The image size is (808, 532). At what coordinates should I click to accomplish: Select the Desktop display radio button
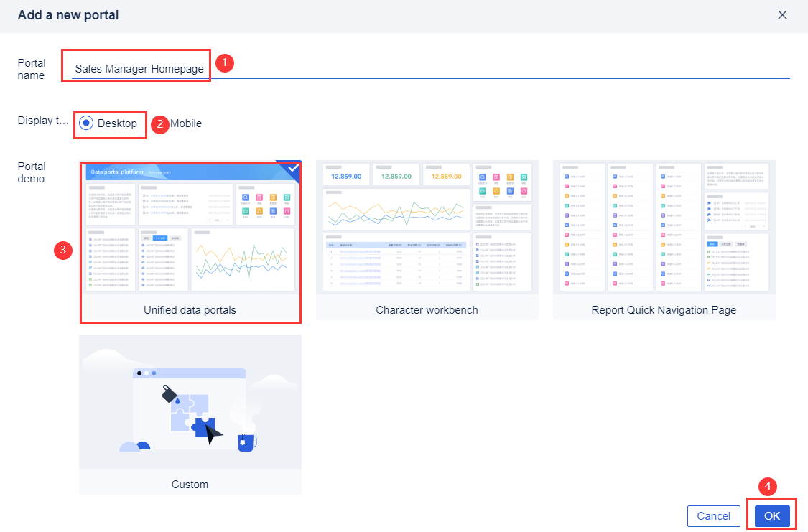coord(86,123)
